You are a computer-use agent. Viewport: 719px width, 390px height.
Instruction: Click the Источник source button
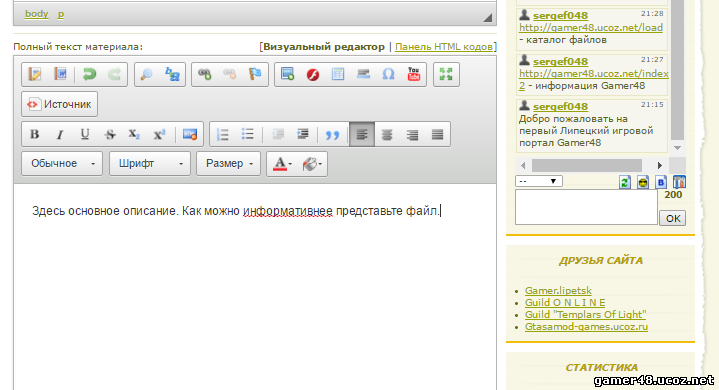coord(60,104)
